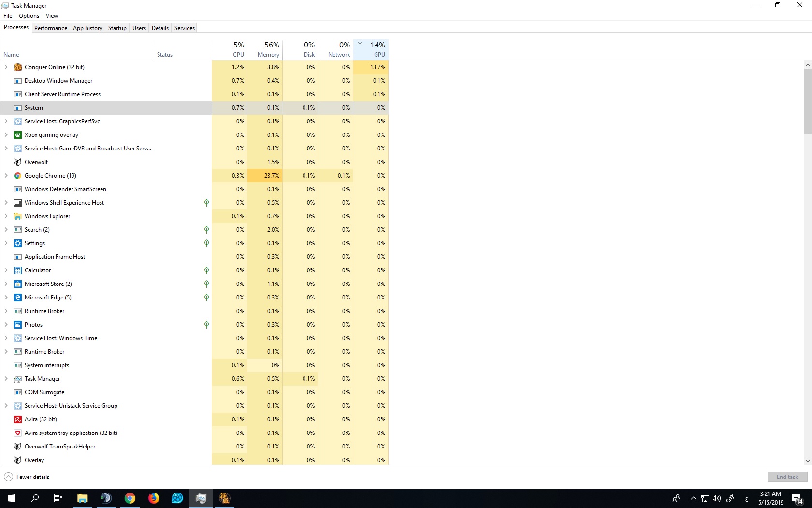Image resolution: width=812 pixels, height=508 pixels.
Task: Open the Options menu
Action: click(x=29, y=16)
